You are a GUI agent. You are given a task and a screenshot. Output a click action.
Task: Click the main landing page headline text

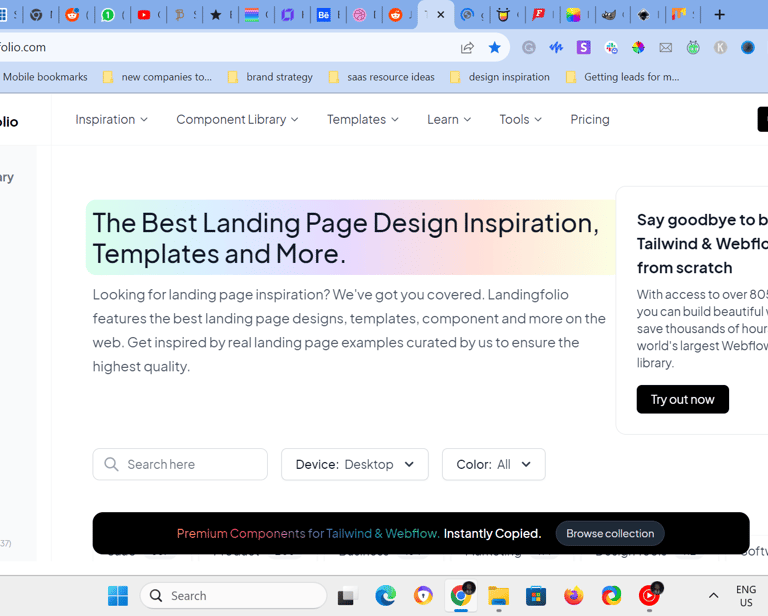(x=346, y=238)
